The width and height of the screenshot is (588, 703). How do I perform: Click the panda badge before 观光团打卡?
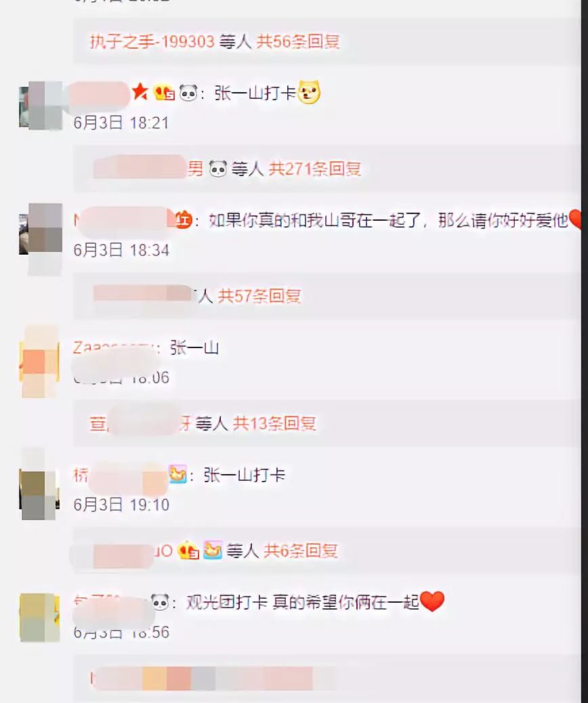[x=160, y=601]
